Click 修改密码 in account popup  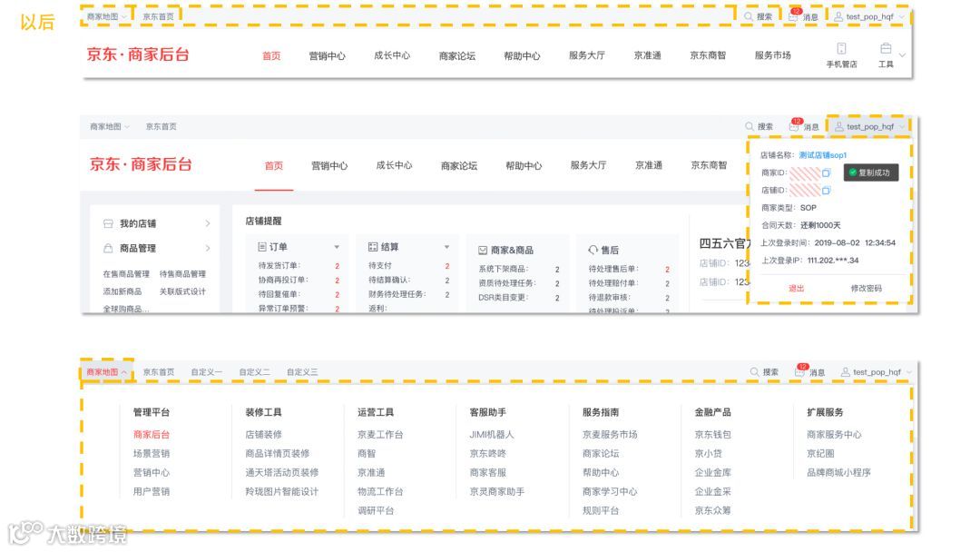click(867, 288)
